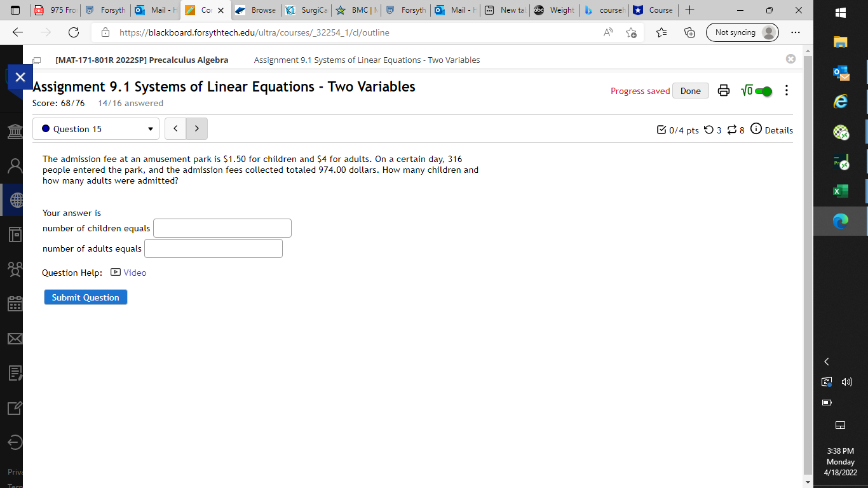Switch to the SurgiCa tab

click(x=306, y=10)
